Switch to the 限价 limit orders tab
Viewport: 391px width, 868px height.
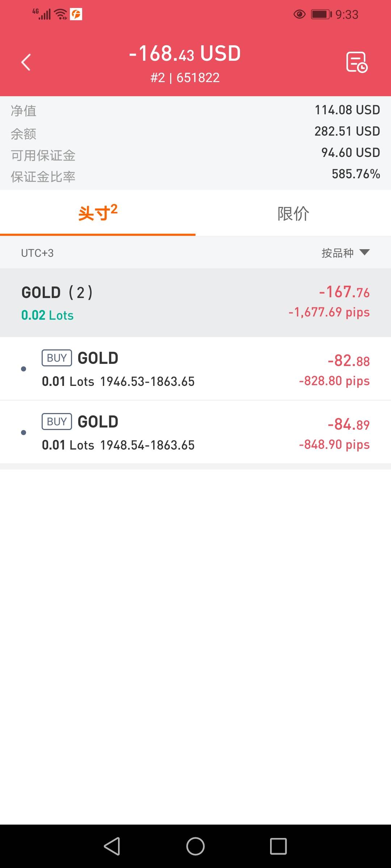click(x=293, y=213)
